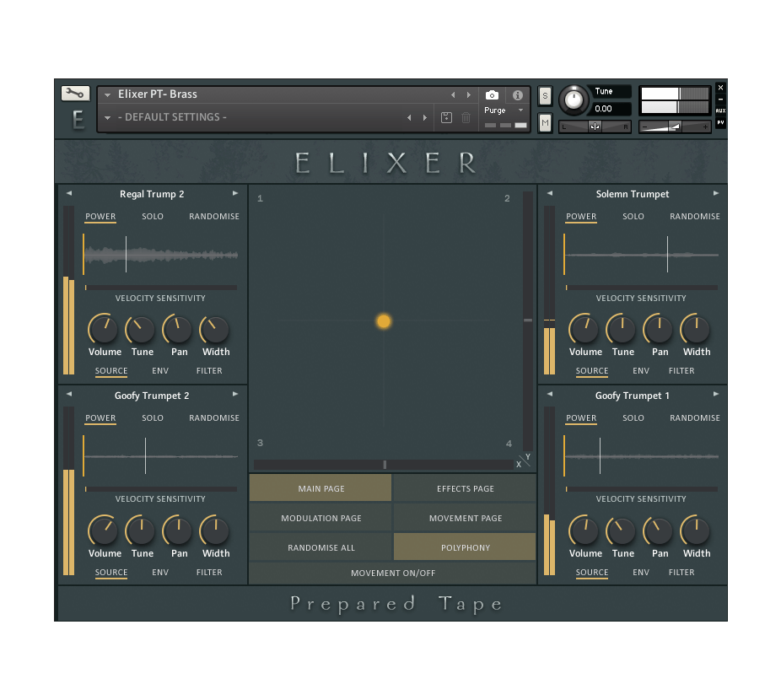Click the snapshot camera icon

click(492, 94)
